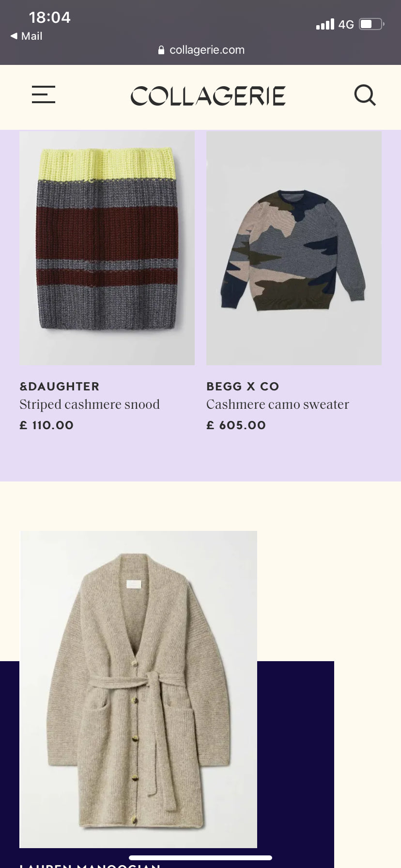
Task: Tap the home indicator bar at bottom
Action: 200,858
